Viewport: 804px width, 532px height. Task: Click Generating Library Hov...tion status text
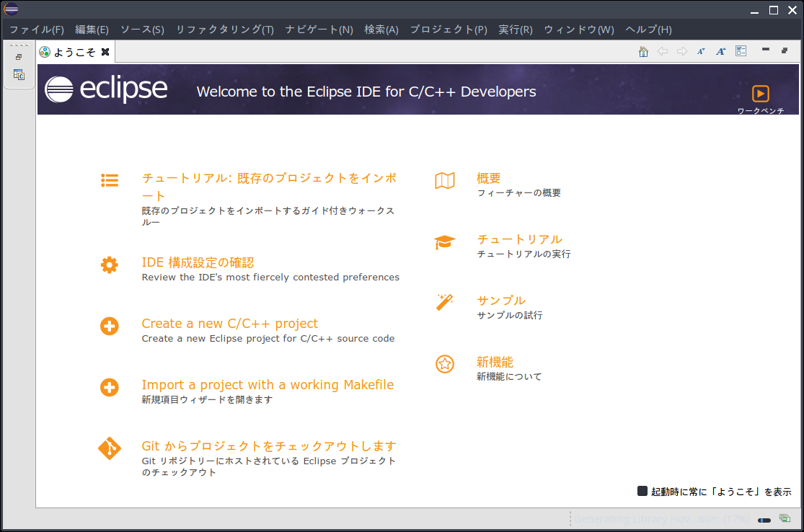point(661,519)
